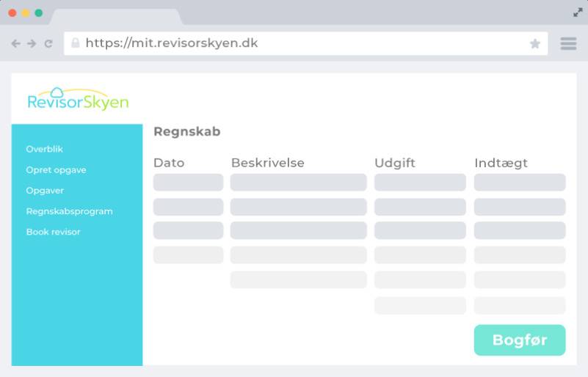588x377 pixels.
Task: Click the padlock security icon
Action: [75, 43]
